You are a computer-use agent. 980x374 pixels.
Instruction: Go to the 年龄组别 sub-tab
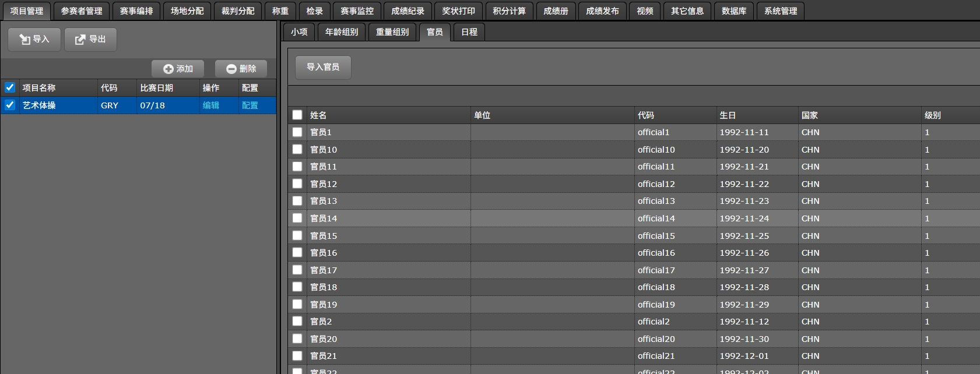[342, 32]
